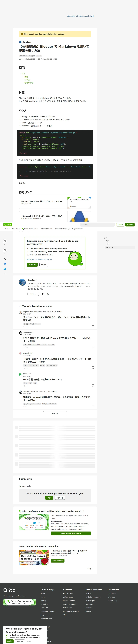This screenshot has height=644, width=138.
Task: Stock the 2025 WinForms trending article
Action: click(93, 347)
